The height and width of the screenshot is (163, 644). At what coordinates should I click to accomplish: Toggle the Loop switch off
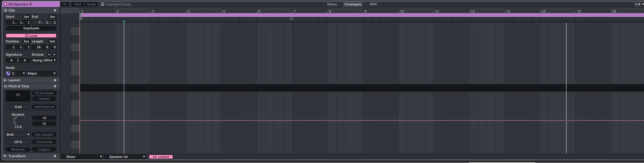(x=31, y=36)
